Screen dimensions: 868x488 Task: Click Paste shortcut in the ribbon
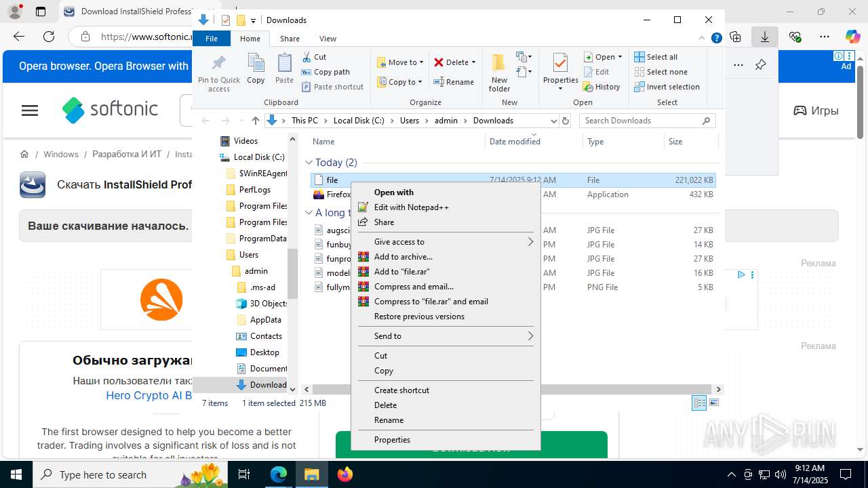tap(333, 87)
